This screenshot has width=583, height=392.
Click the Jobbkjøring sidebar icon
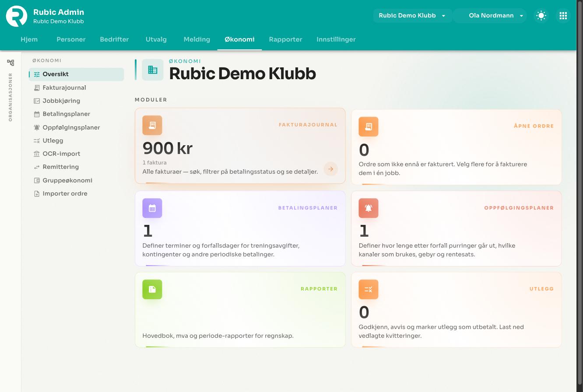click(x=37, y=101)
